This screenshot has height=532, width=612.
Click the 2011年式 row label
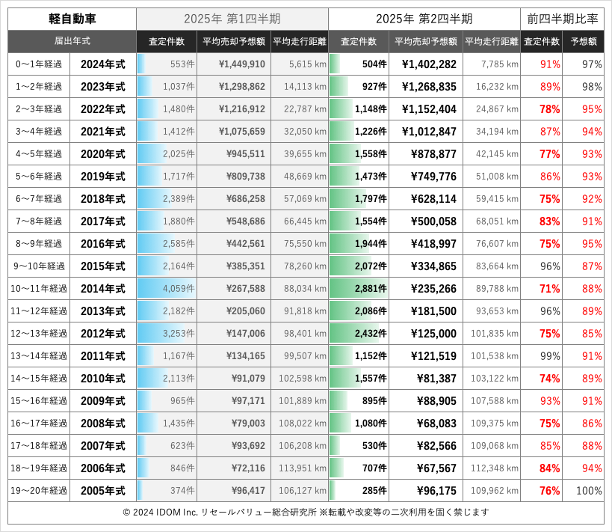point(103,356)
